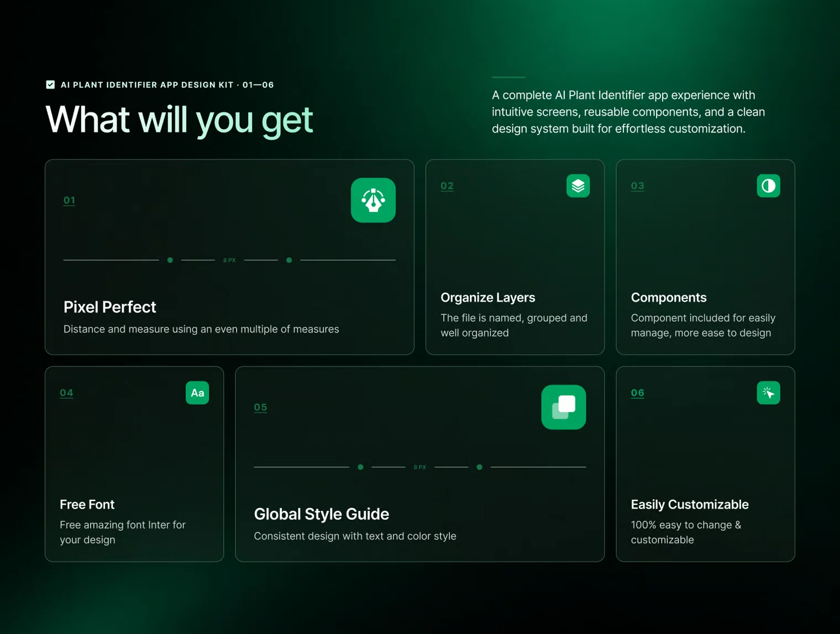Click "Distance and measure using an even multiple" description
The width and height of the screenshot is (840, 634).
click(201, 329)
